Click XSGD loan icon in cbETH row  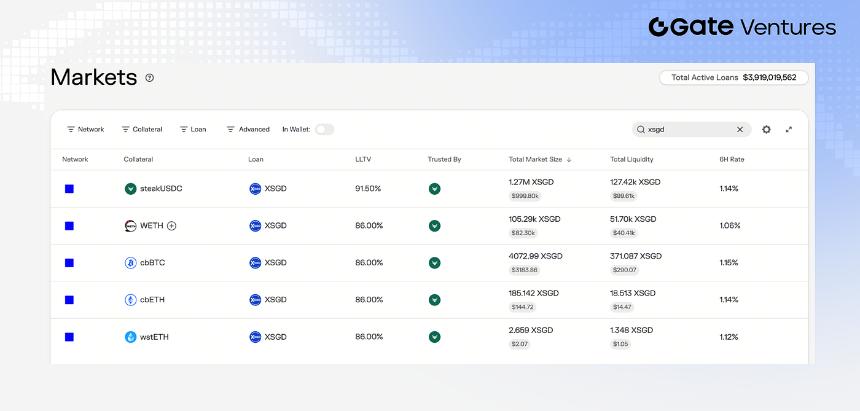255,300
